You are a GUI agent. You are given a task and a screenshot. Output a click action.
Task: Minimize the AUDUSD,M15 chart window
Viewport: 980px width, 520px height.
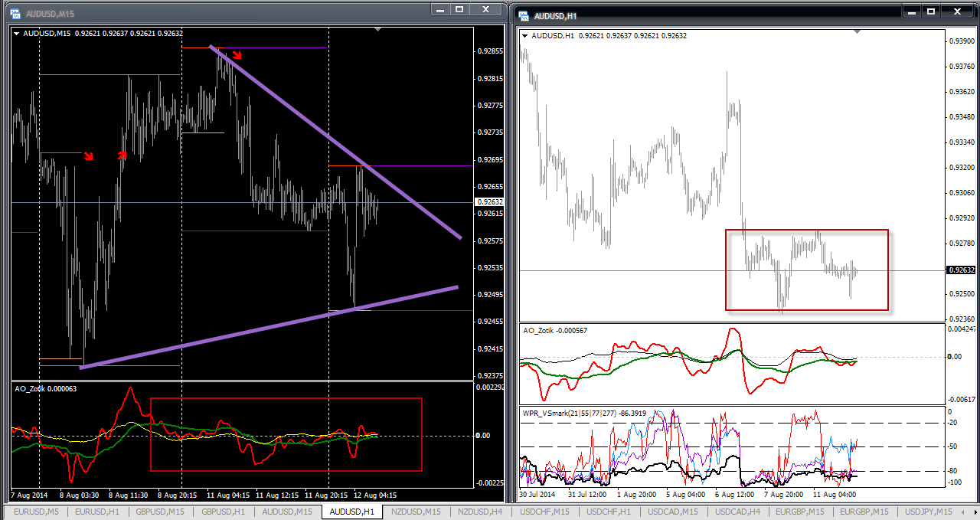441,10
